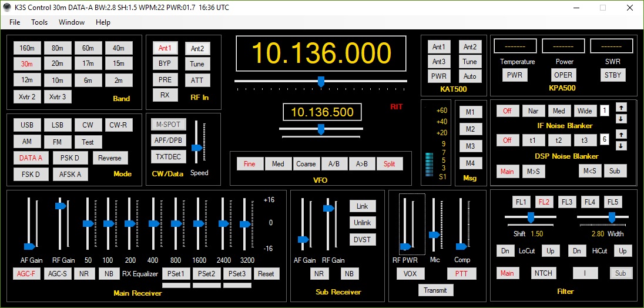Click Auto on the KAT500 panel

click(x=470, y=76)
